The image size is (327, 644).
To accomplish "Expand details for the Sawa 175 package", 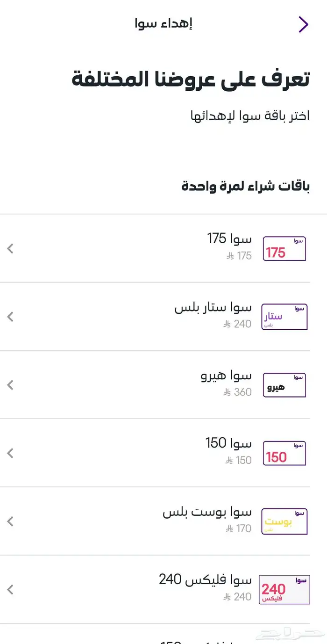I will [x=10, y=248].
